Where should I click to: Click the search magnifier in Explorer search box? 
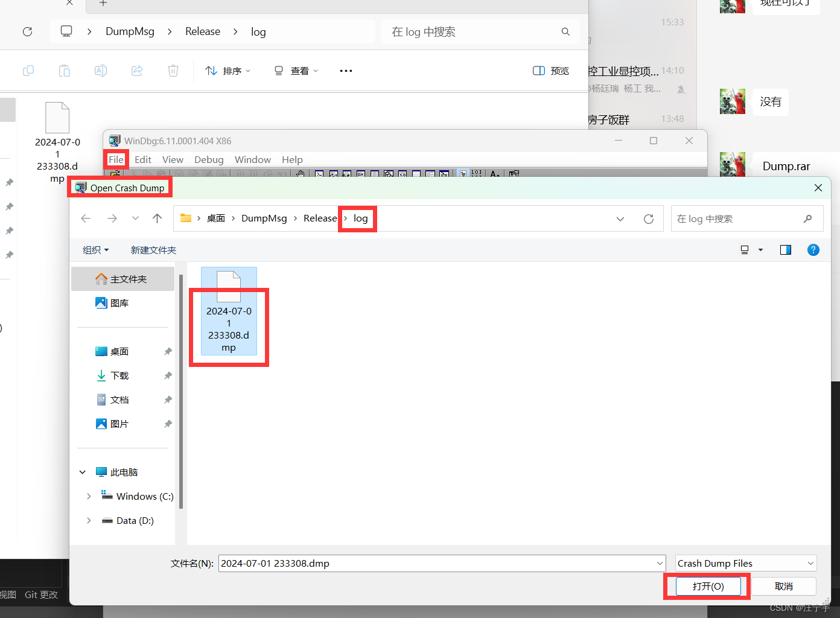(565, 31)
